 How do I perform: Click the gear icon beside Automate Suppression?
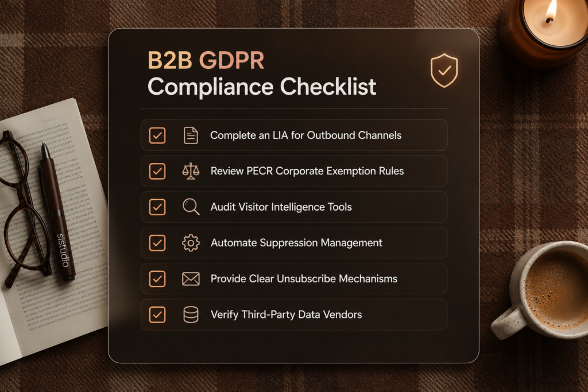click(191, 243)
